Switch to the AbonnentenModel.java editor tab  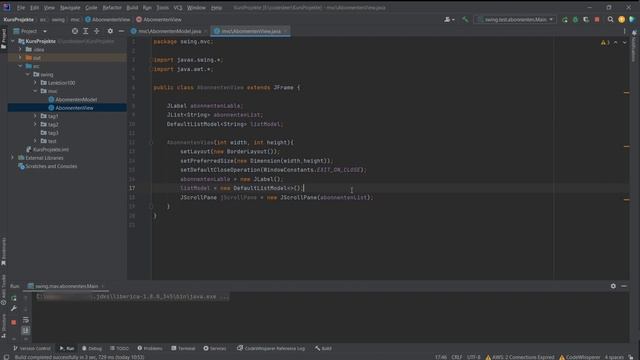pyautogui.click(x=169, y=31)
